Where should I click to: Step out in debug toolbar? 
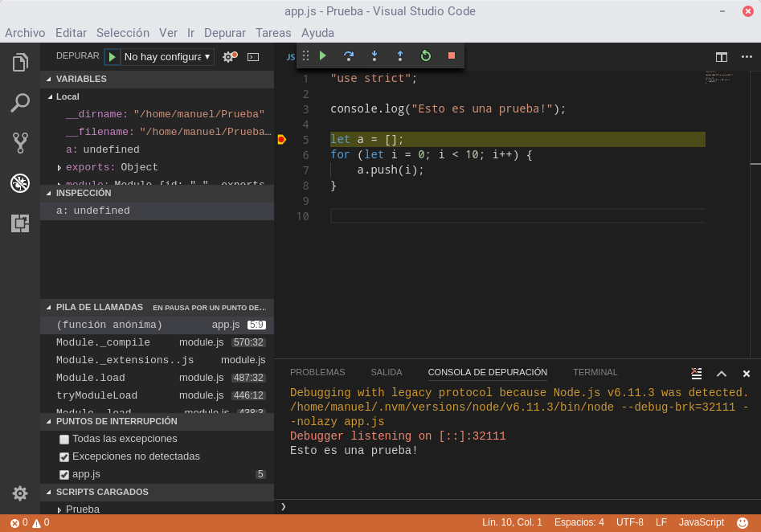pyautogui.click(x=400, y=55)
